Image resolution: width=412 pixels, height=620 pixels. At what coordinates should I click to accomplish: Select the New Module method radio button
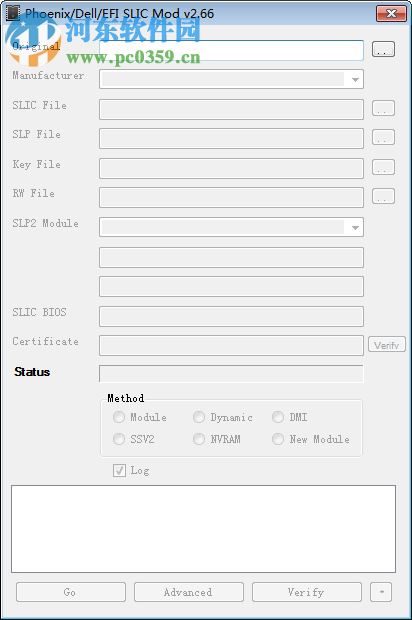pos(278,439)
